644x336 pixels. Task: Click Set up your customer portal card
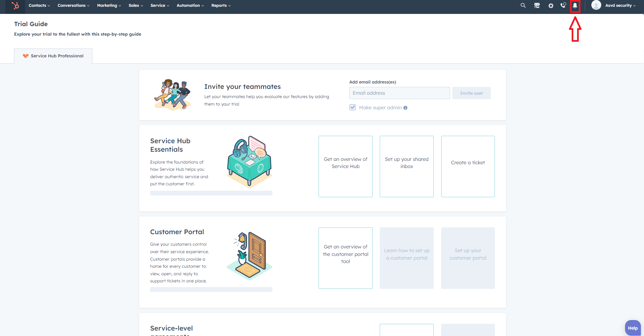468,258
